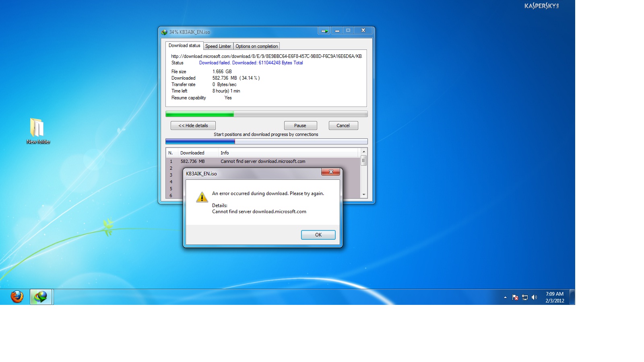Close the IDM download window
The width and height of the screenshot is (644, 362).
(363, 31)
